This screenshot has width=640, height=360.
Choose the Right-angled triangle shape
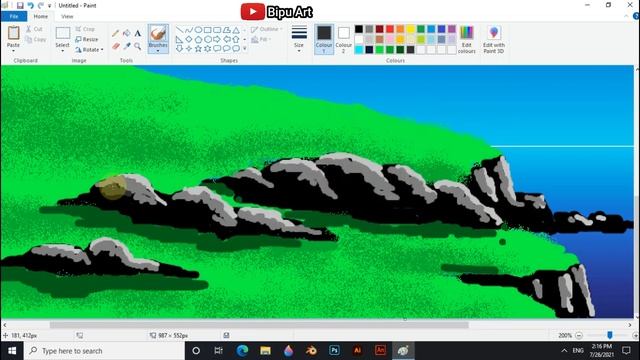pos(179,39)
